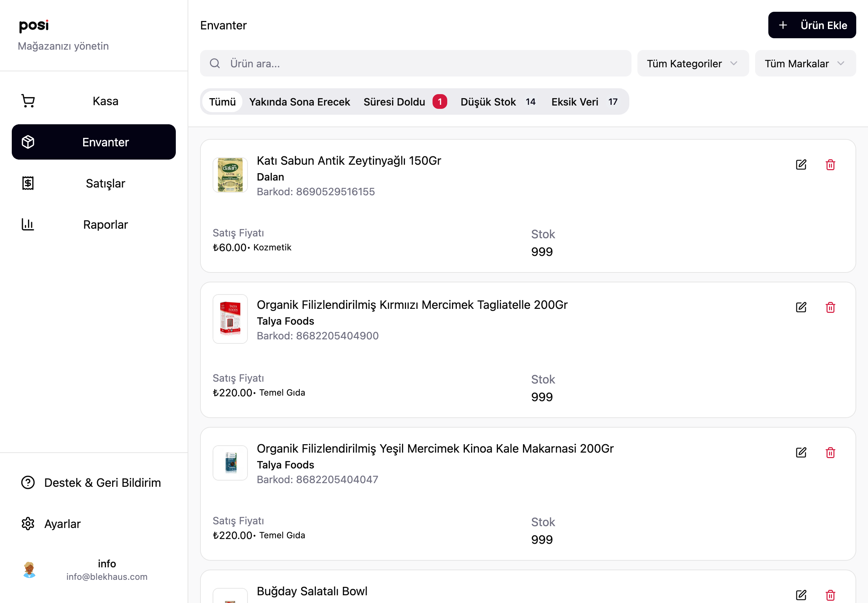Click the Envanter page heading

(x=223, y=25)
